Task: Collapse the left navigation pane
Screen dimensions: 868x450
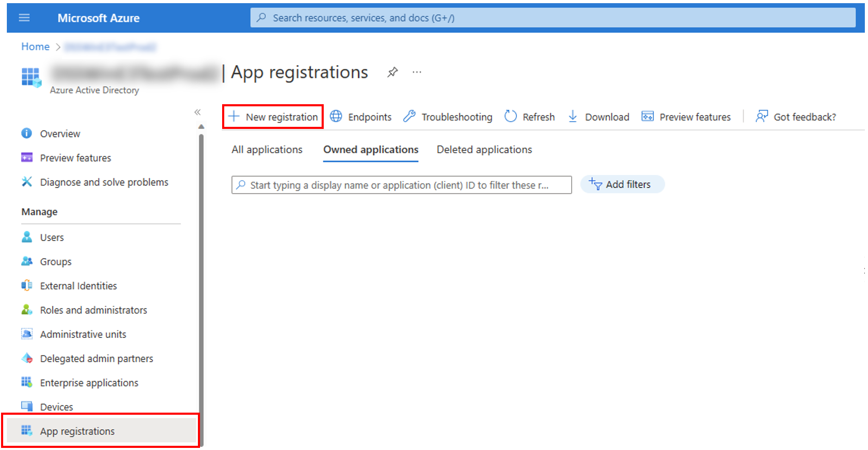Action: [x=197, y=112]
